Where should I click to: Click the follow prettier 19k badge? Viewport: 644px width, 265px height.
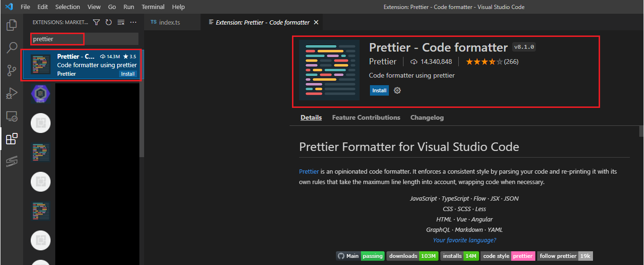(x=565, y=256)
